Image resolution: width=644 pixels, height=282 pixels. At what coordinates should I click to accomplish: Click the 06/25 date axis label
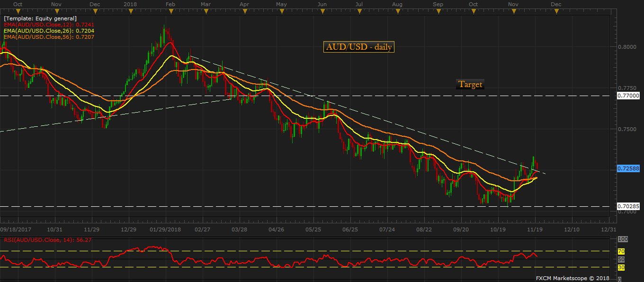tap(350, 229)
